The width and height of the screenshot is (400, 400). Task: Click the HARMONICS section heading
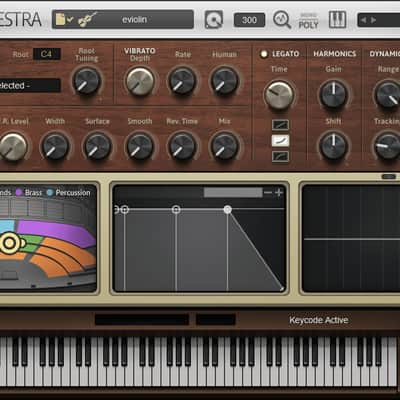(335, 54)
